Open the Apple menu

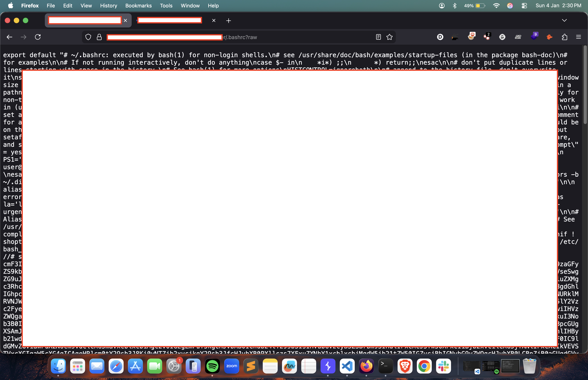(11, 6)
